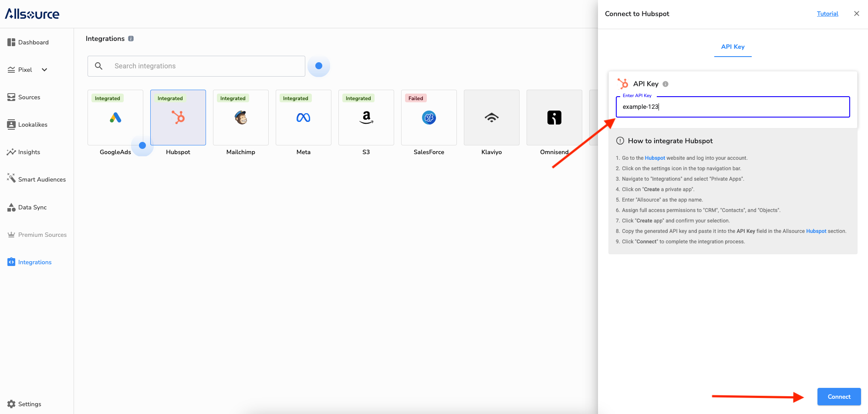Select the Mailchimp integration card
This screenshot has height=414, width=868.
click(x=241, y=118)
